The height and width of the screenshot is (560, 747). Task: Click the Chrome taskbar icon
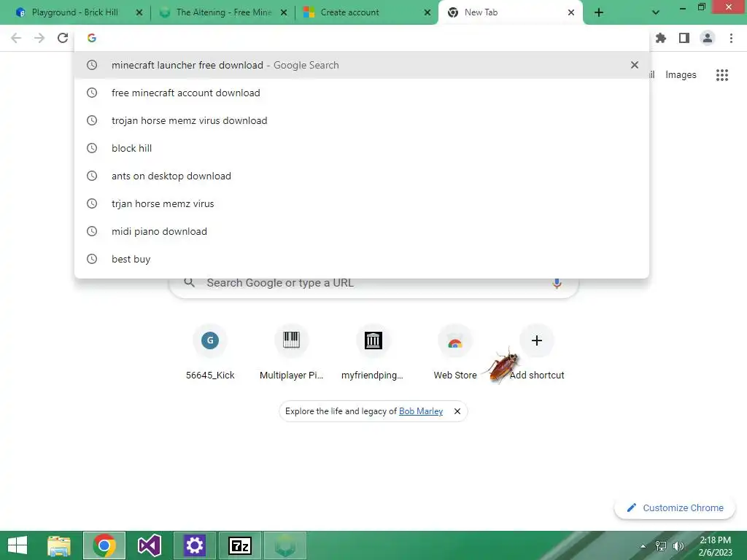(104, 545)
